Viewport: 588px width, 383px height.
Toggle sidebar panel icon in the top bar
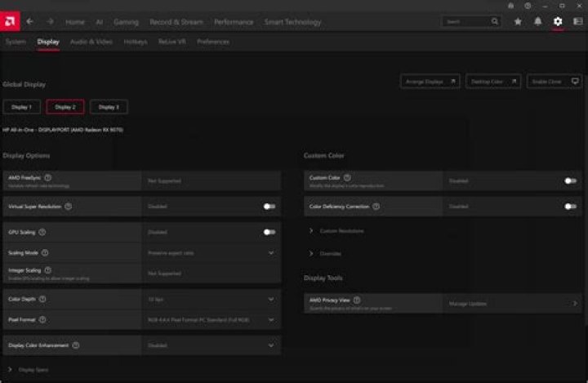(578, 21)
